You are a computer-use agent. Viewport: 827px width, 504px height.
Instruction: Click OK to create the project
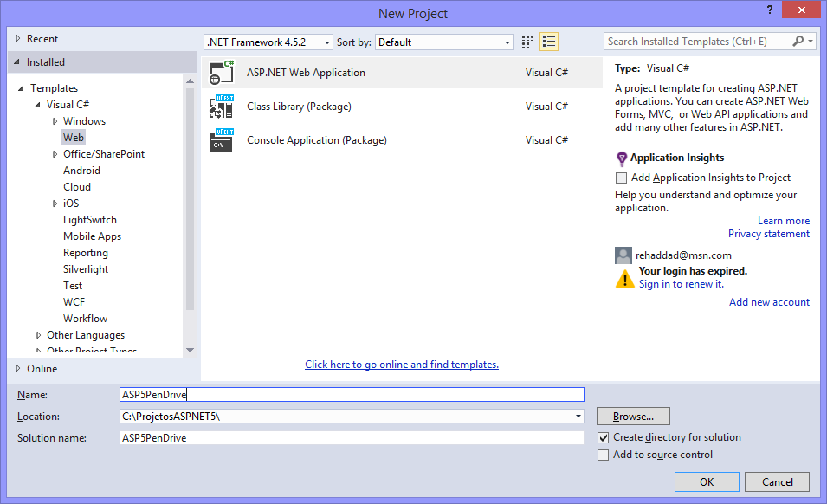[707, 481]
